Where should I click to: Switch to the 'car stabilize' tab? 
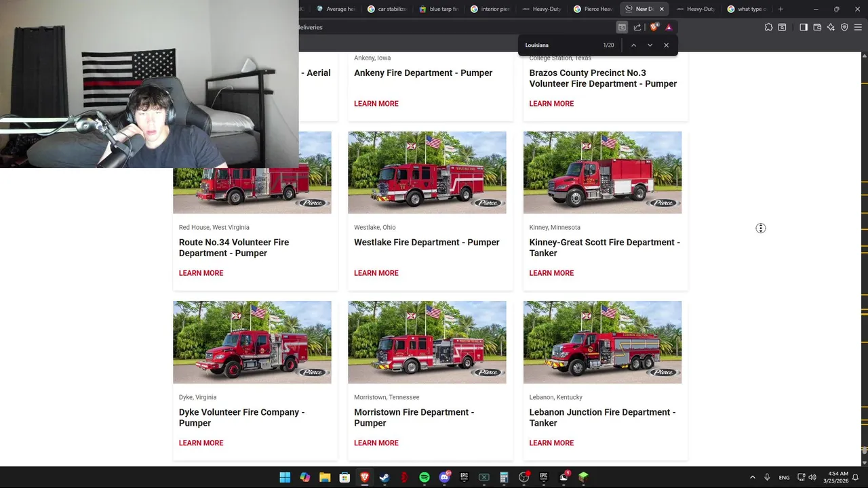(x=387, y=9)
